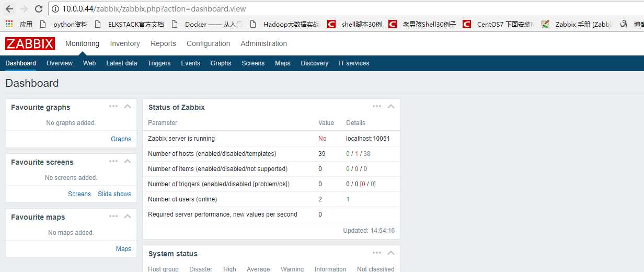This screenshot has width=644, height=272.
Task: Click the localhost:10051 details text
Action: click(368, 139)
